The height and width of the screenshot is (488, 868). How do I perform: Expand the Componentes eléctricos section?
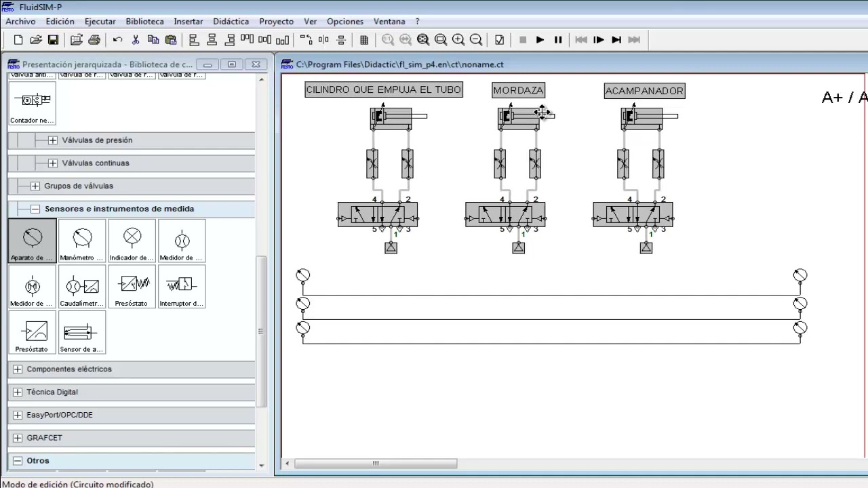click(x=18, y=369)
